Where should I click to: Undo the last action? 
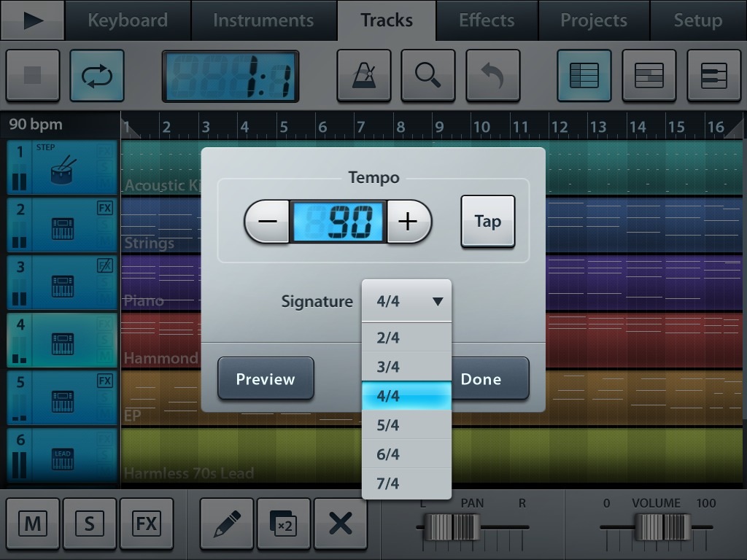[x=492, y=75]
